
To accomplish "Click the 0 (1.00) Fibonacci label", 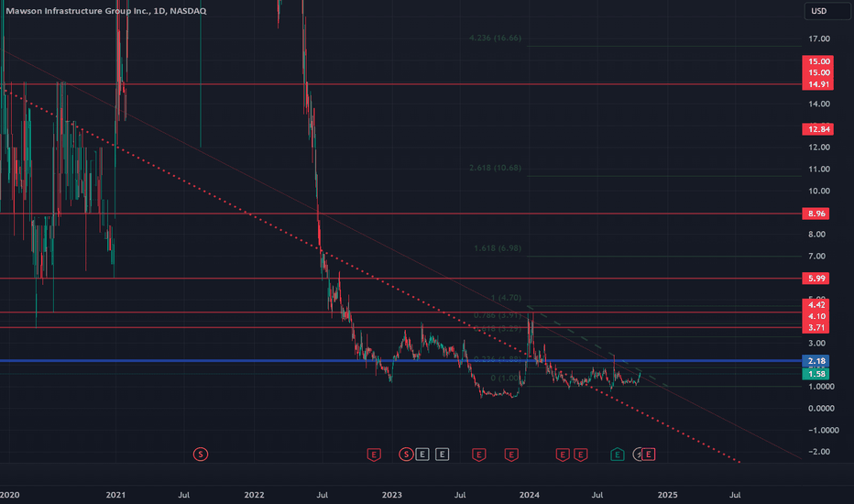I will [x=505, y=378].
